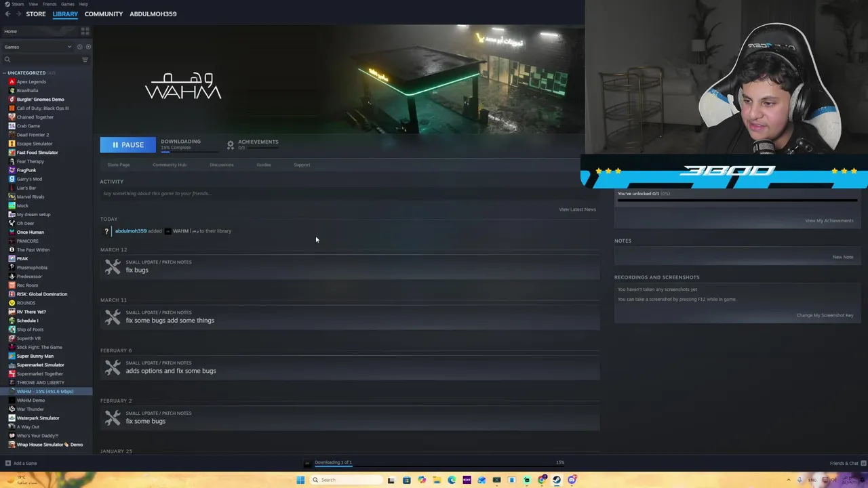Open Microsoft Edge from the taskbar
The width and height of the screenshot is (868, 488).
[x=452, y=480]
